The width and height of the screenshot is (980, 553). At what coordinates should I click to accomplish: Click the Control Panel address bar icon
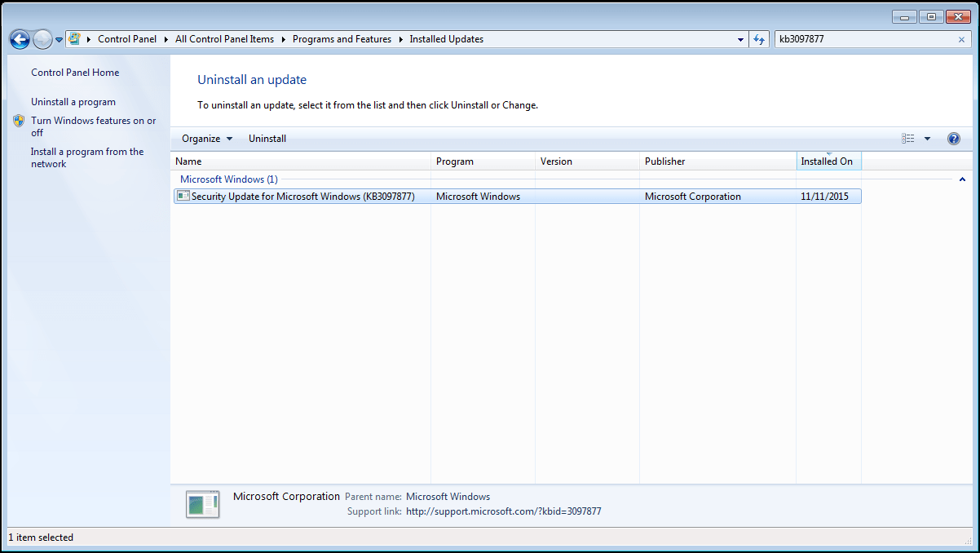(75, 39)
